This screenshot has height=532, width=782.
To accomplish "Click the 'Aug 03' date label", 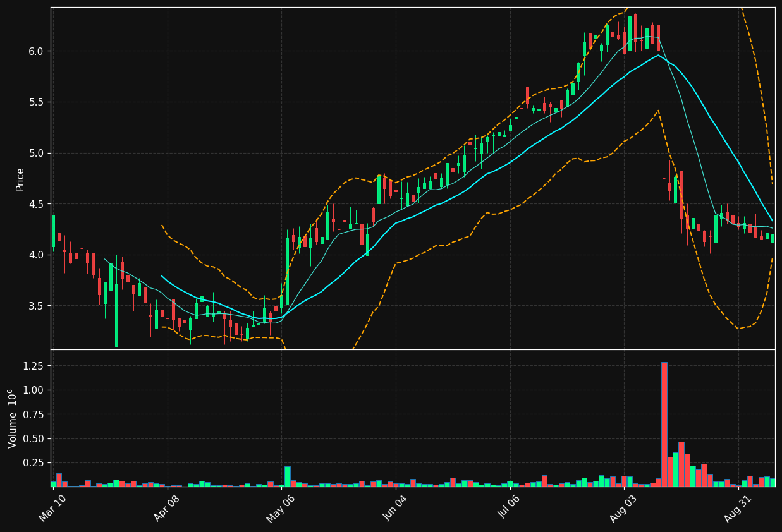I will click(624, 509).
